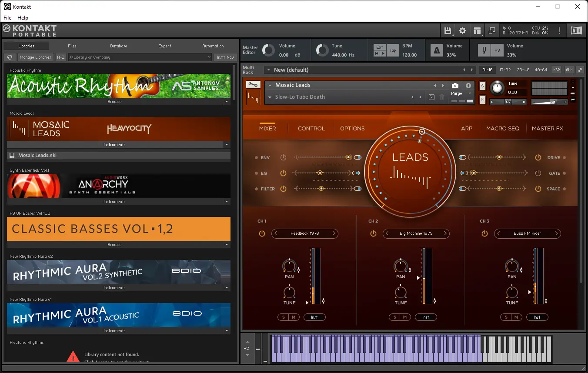The height and width of the screenshot is (373, 588).
Task: Open the view layout icon in the toolbar
Action: [477, 30]
